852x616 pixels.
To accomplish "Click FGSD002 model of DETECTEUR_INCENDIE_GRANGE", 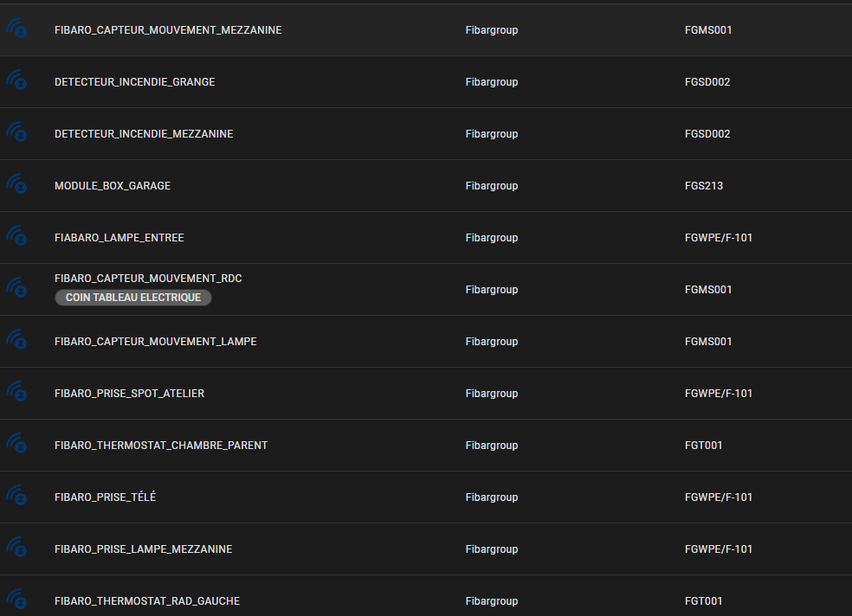I will pyautogui.click(x=707, y=82).
